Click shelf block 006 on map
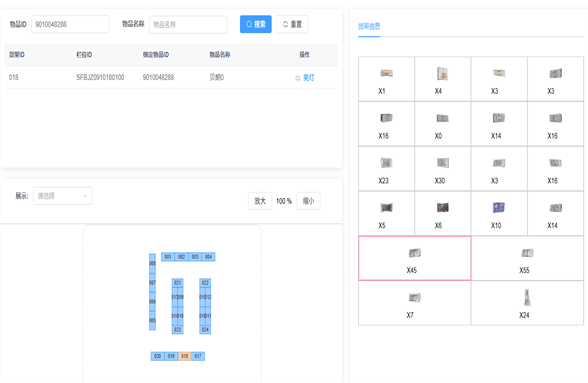This screenshot has width=588, height=383. [x=152, y=302]
